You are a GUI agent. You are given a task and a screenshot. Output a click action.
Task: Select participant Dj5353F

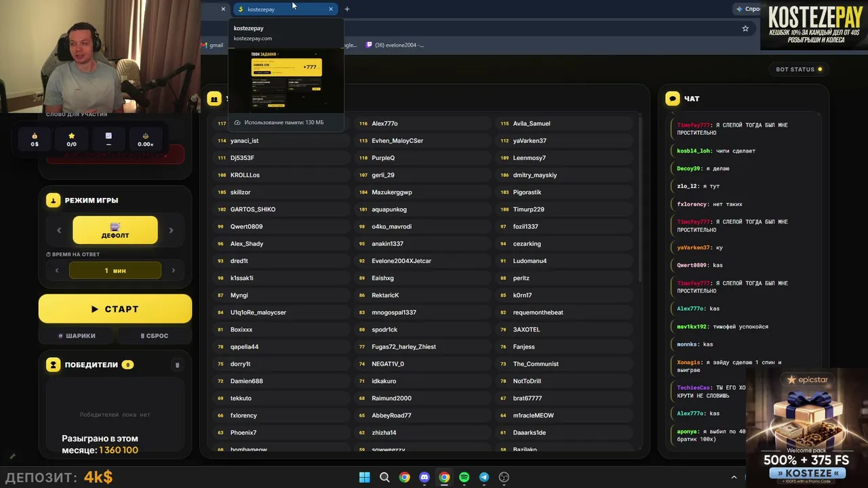281,158
